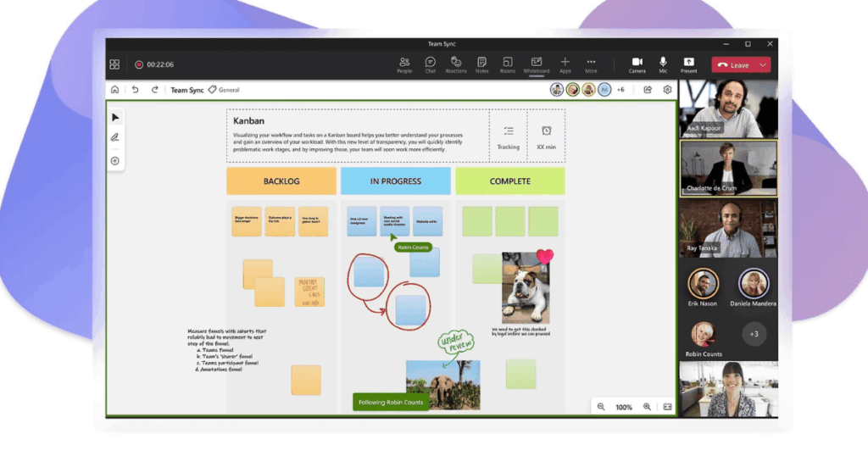This screenshot has height=456, width=868.
Task: Select the bottom video tile of woman in office
Action: click(728, 389)
